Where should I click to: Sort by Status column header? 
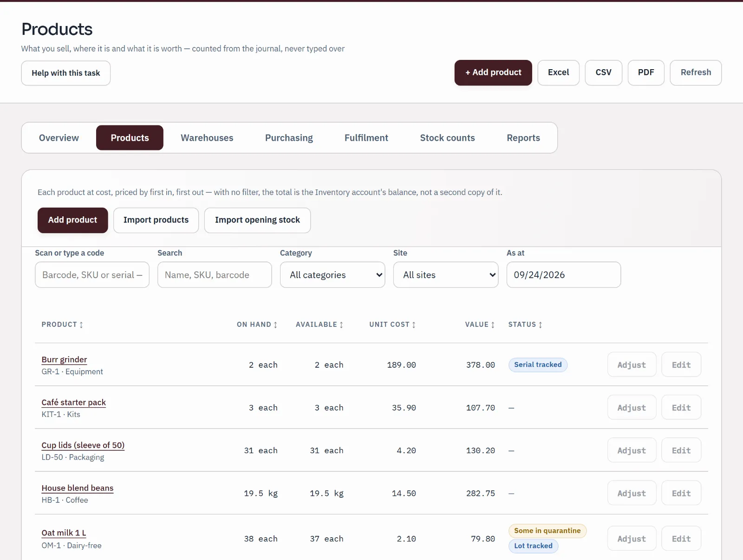[x=525, y=325]
